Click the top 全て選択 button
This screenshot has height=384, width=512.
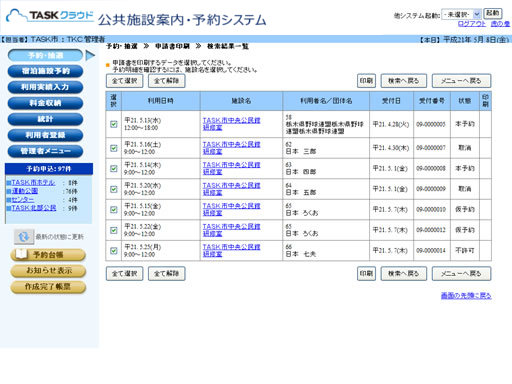pos(125,81)
